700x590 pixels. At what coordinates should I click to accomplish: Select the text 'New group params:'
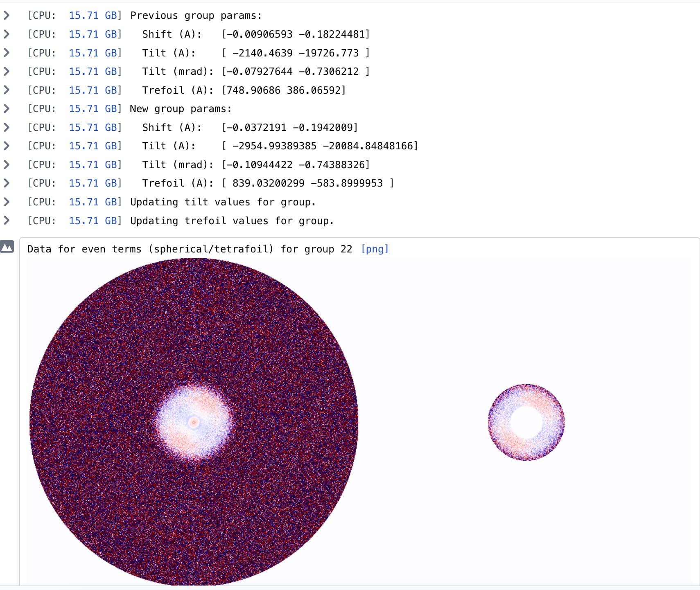coord(181,109)
